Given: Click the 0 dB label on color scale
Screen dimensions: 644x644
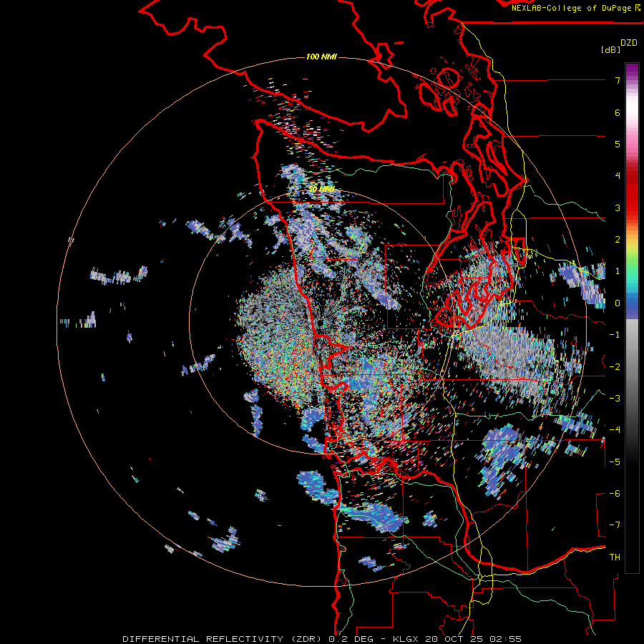Looking at the screenshot, I should pos(618,303).
